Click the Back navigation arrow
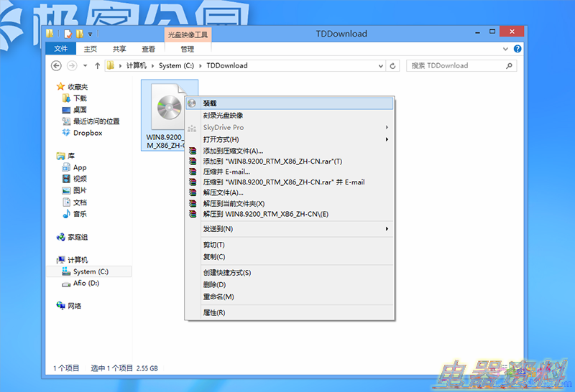Image resolution: width=575 pixels, height=392 pixels. coord(57,65)
